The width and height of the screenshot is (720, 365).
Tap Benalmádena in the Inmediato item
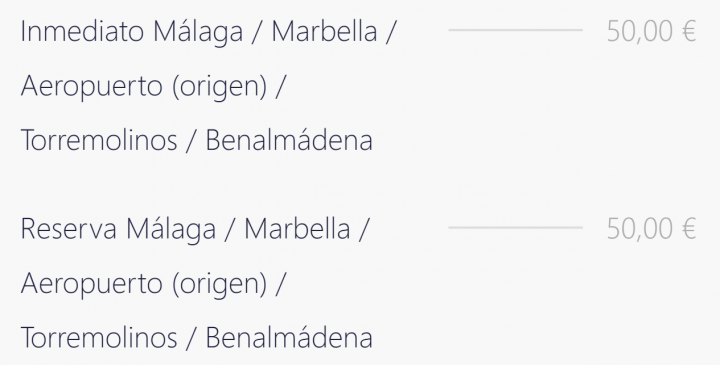(289, 139)
